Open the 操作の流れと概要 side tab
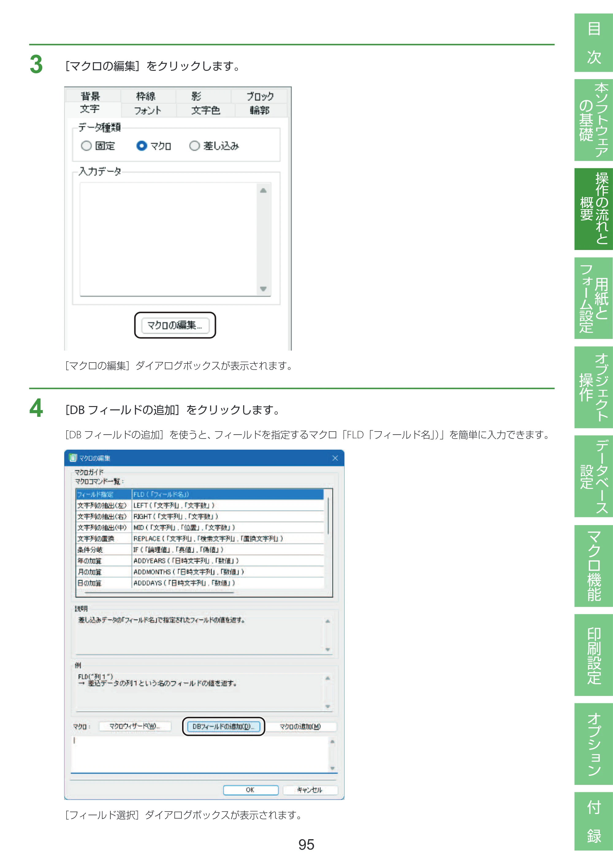The image size is (613, 868). pyautogui.click(x=593, y=209)
